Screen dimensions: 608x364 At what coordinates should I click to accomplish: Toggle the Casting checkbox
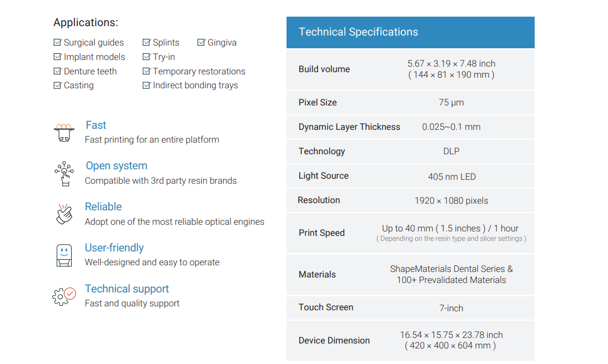pyautogui.click(x=57, y=85)
